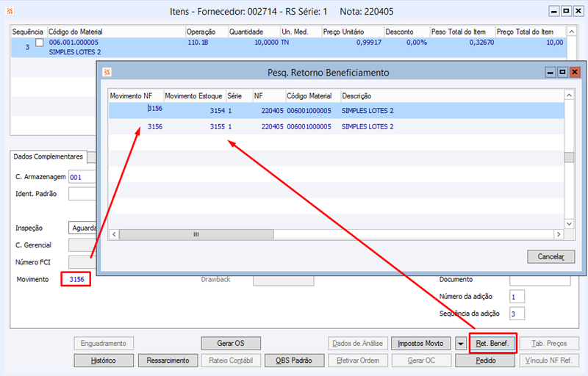Click the Número FCI field
The height and width of the screenshot is (376, 588).
click(82, 262)
